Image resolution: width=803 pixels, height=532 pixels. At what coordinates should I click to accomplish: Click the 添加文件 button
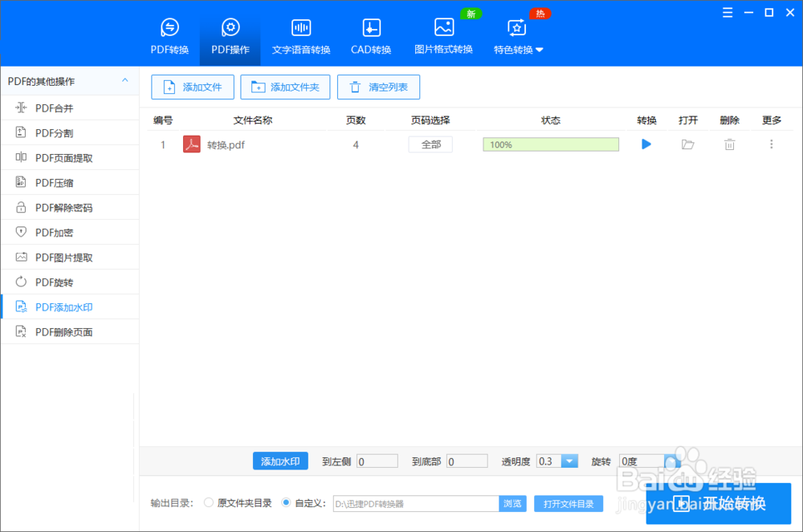(x=193, y=87)
